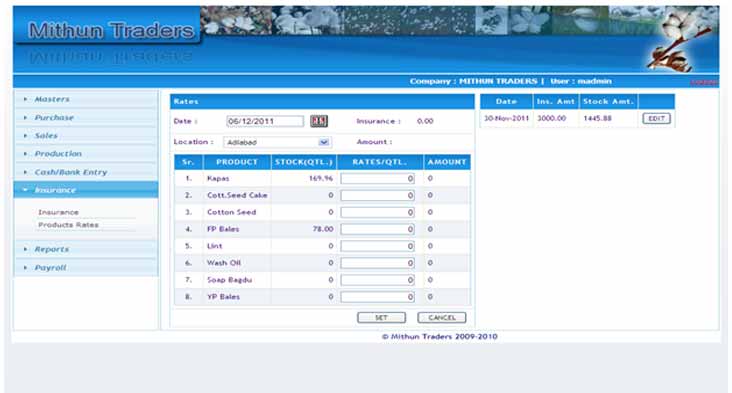Open the Location dropdown
Screen dimensions: 732x393
coord(277,142)
